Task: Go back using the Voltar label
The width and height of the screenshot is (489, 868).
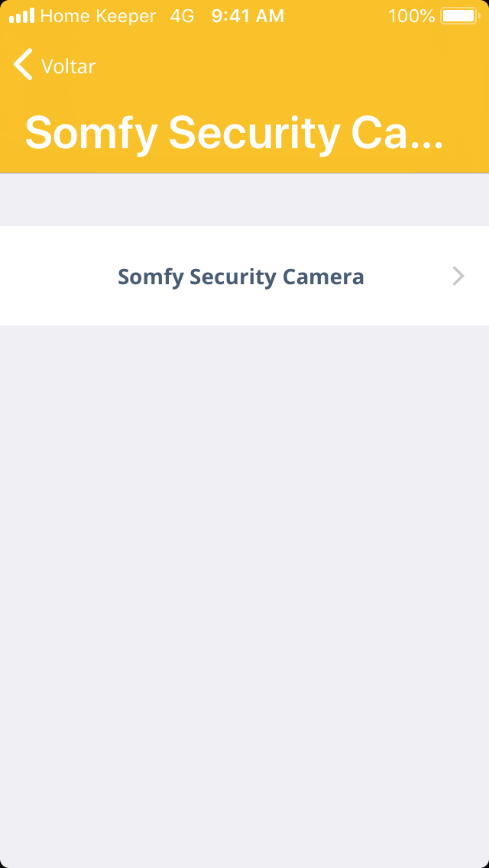Action: tap(68, 66)
